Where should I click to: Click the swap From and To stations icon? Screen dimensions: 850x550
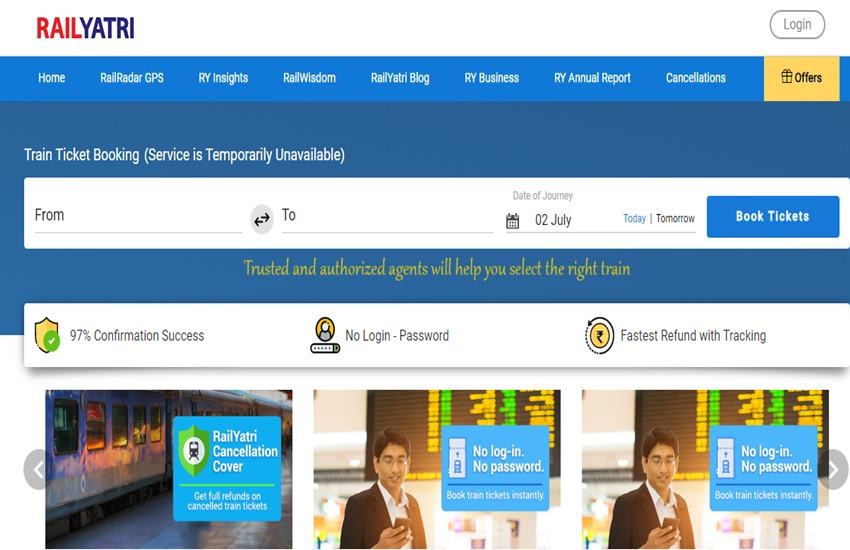pyautogui.click(x=262, y=219)
